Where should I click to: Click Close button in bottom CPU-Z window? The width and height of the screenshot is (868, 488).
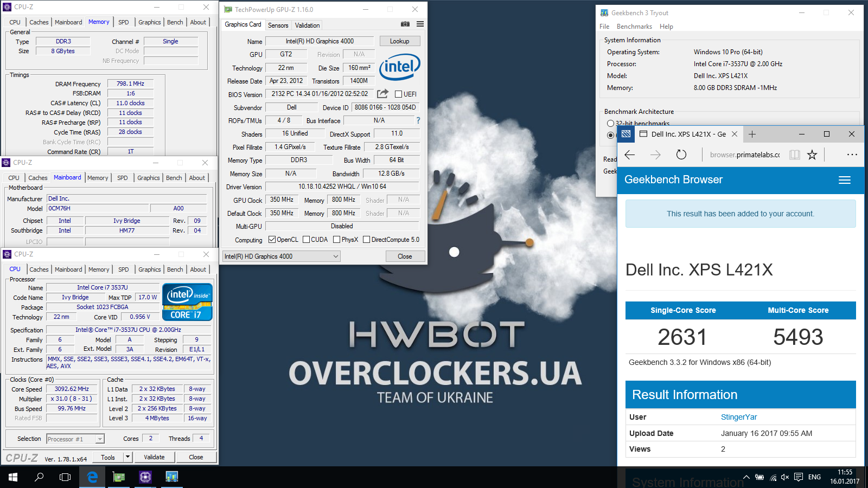[196, 457]
